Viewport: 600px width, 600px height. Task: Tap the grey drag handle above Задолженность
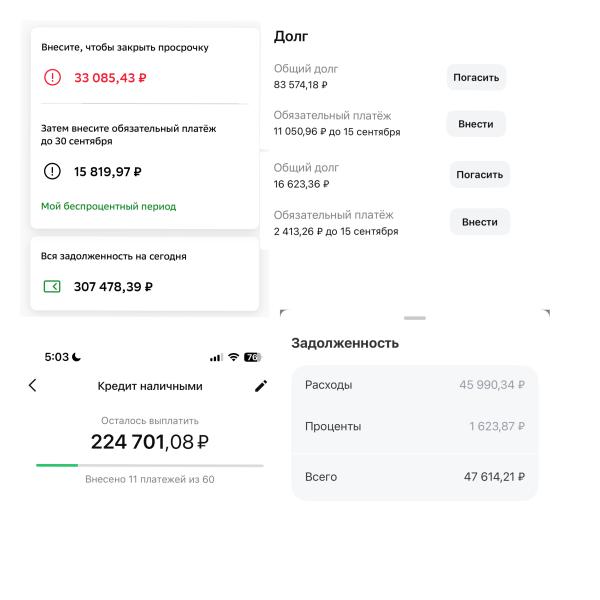pyautogui.click(x=414, y=318)
